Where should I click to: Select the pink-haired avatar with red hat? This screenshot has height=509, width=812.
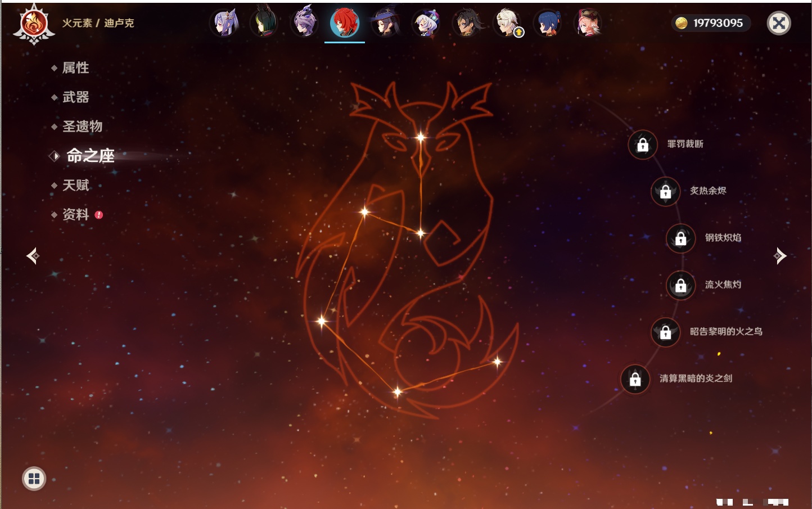(588, 24)
